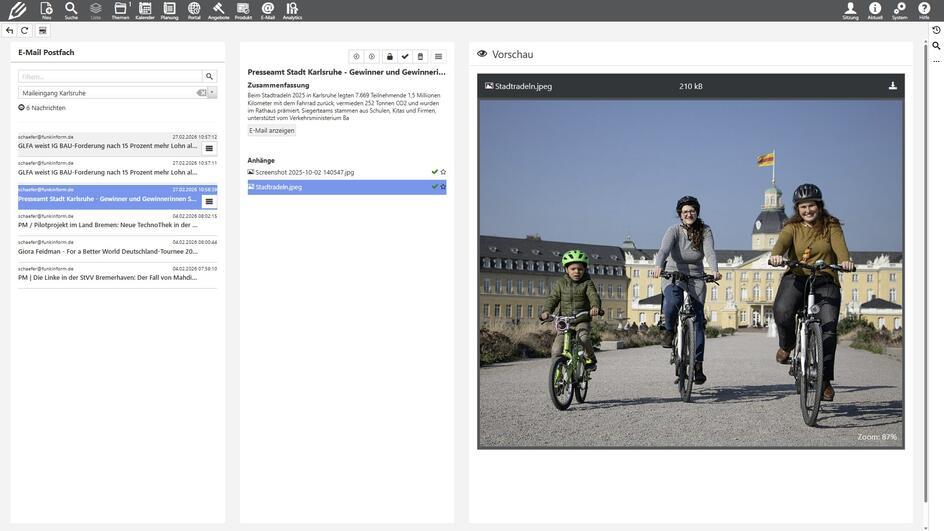This screenshot has width=944, height=531.
Task: Click the pen logo icon at top left
Action: click(16, 10)
